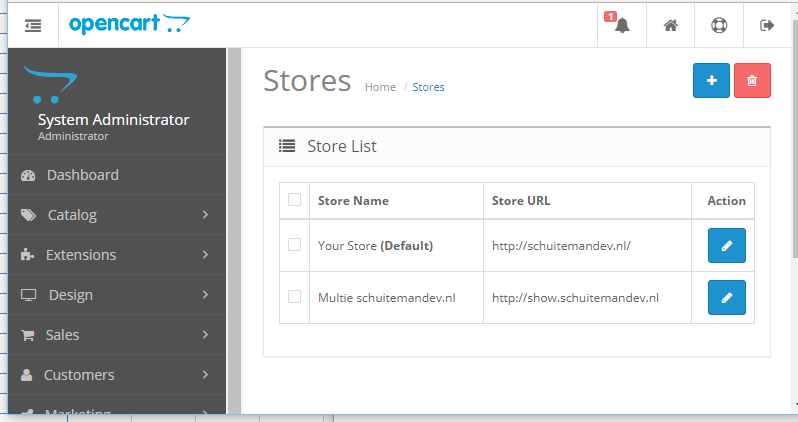Click the Store List panel heading
This screenshot has width=798, height=422.
(341, 146)
